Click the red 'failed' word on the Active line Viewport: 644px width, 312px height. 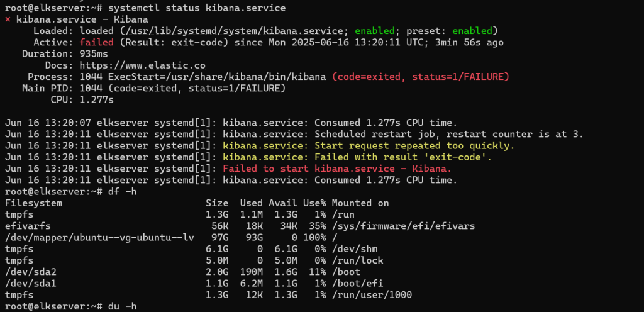tap(96, 42)
